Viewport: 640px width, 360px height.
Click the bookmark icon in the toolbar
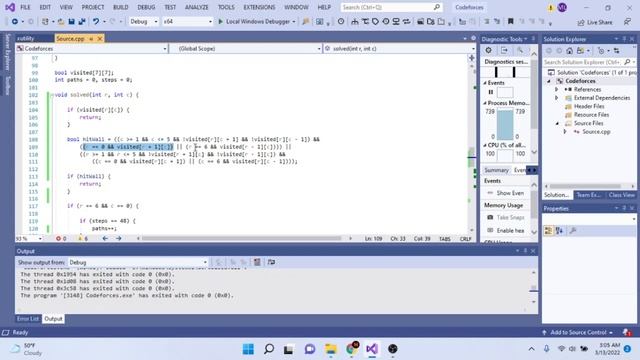point(510,22)
